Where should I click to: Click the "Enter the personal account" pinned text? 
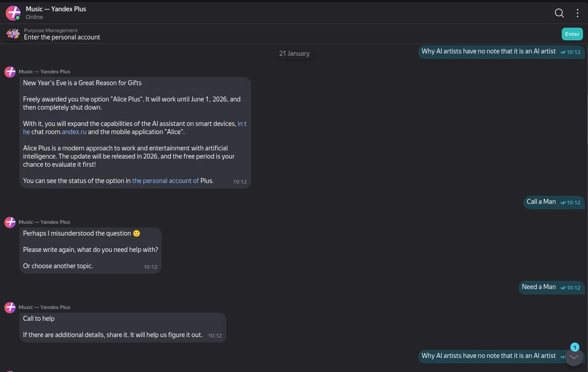pyautogui.click(x=62, y=37)
